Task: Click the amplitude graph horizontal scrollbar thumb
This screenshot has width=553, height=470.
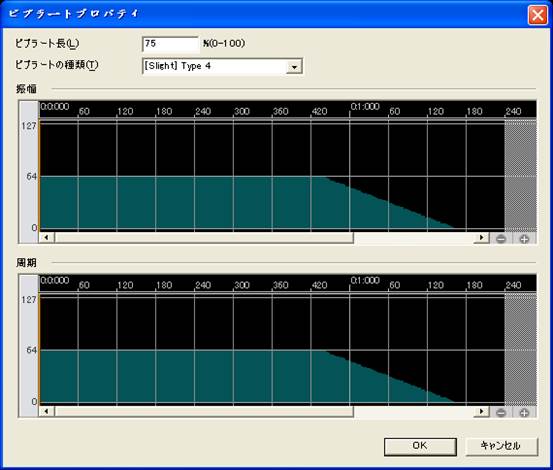Action: coord(204,238)
